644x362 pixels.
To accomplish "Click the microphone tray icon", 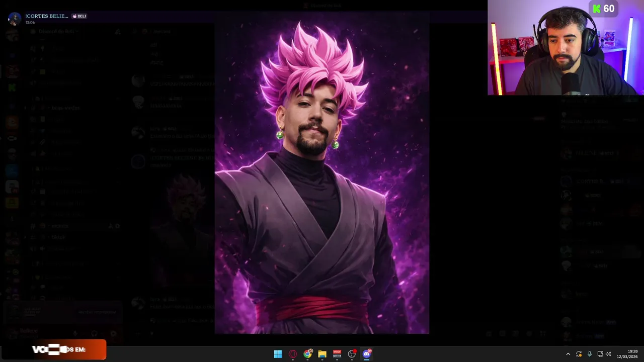I will (x=590, y=354).
